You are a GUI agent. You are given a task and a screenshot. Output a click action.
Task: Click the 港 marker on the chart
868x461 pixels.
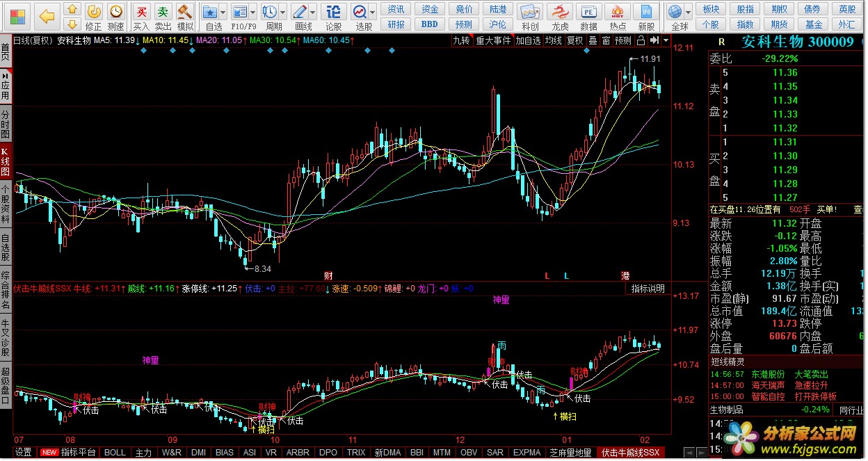625,276
